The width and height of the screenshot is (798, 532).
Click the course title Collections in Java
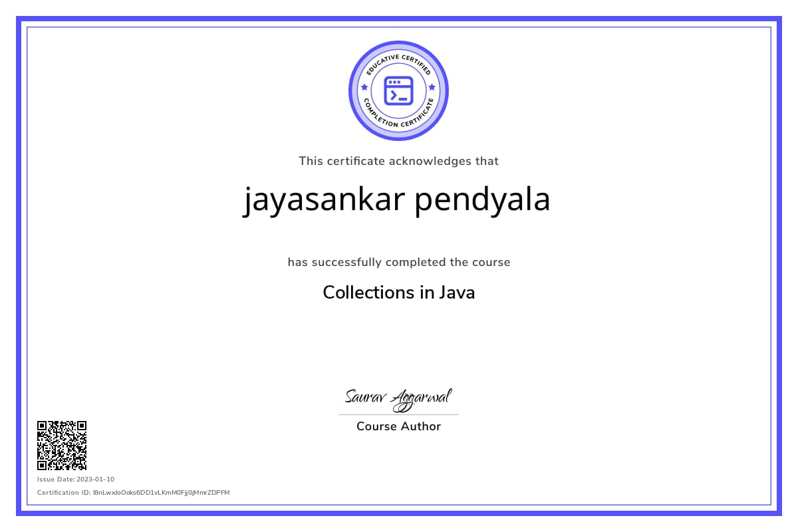(399, 293)
